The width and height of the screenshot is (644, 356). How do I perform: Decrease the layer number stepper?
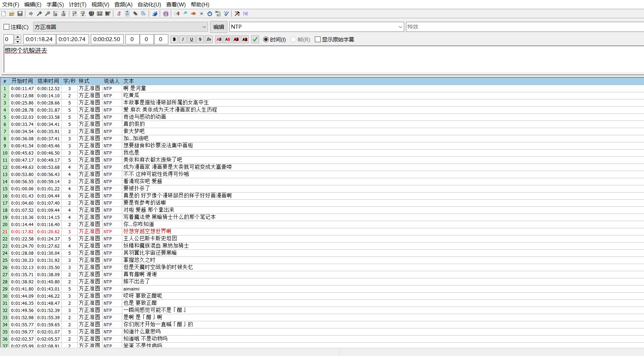pos(18,42)
